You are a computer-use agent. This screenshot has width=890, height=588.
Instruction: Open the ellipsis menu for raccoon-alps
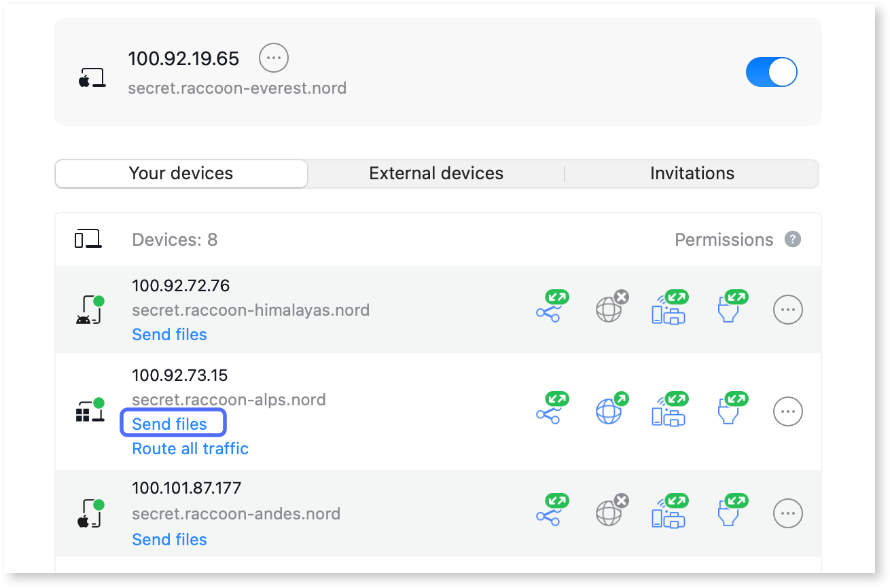pos(787,411)
